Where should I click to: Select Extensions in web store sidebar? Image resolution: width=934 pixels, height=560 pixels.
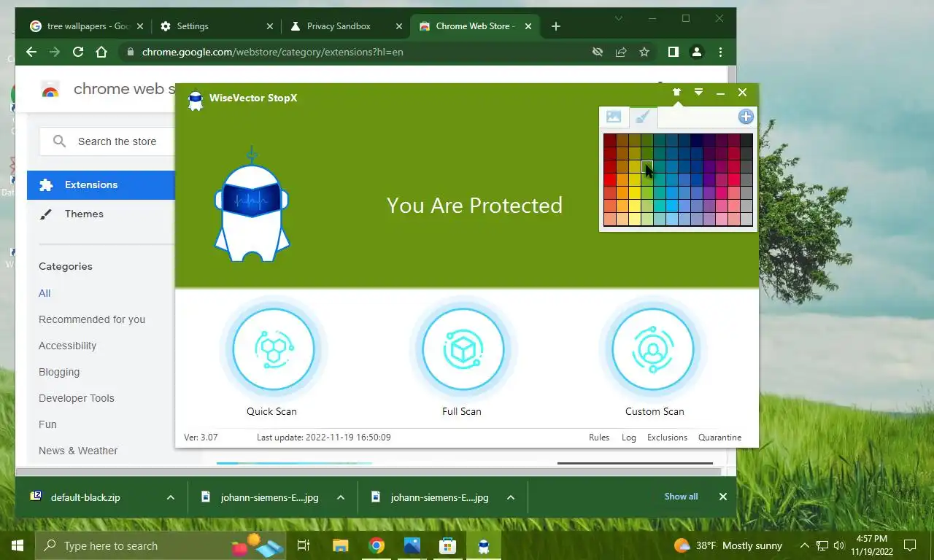[101, 184]
